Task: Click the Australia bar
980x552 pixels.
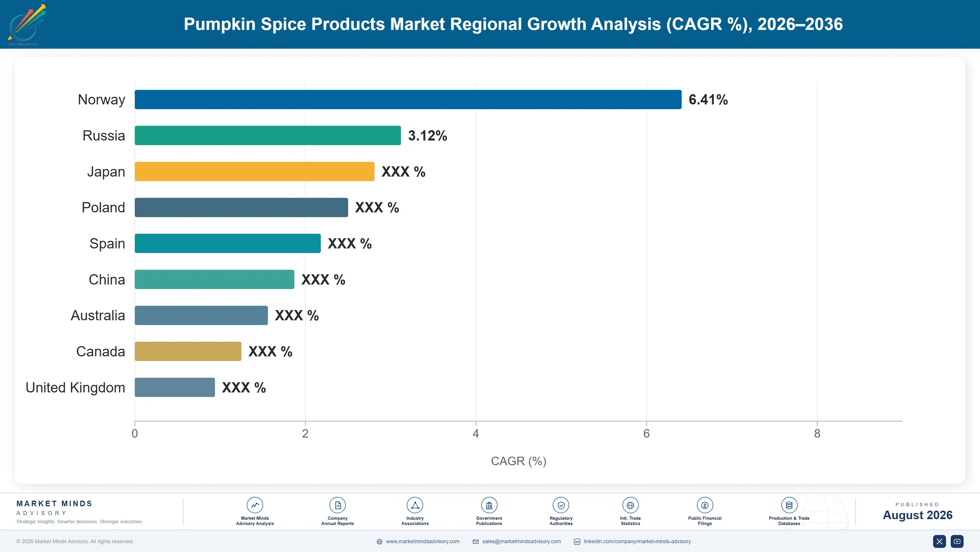Action: 201,315
